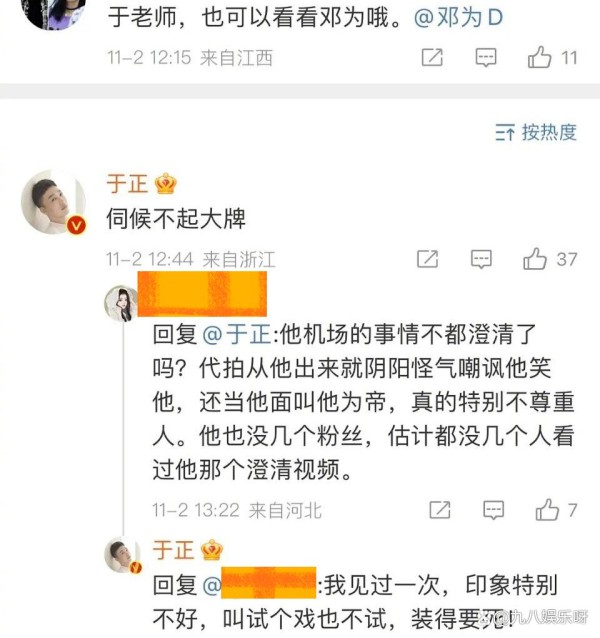Forward 于正's 12:44 comment

point(428,259)
